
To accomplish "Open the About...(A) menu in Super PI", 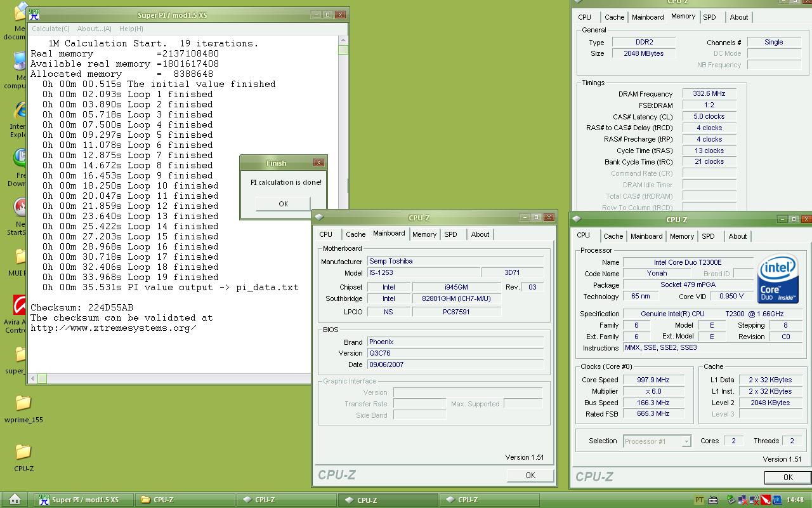I will coord(95,29).
